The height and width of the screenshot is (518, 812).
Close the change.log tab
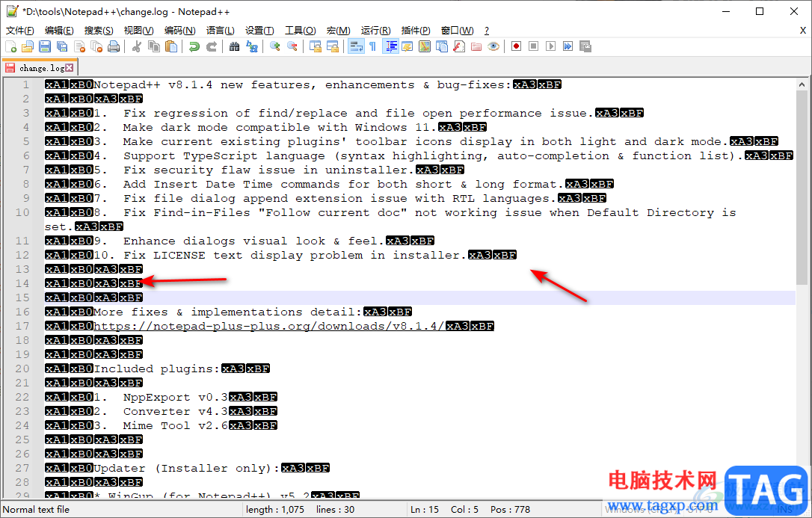pyautogui.click(x=70, y=68)
